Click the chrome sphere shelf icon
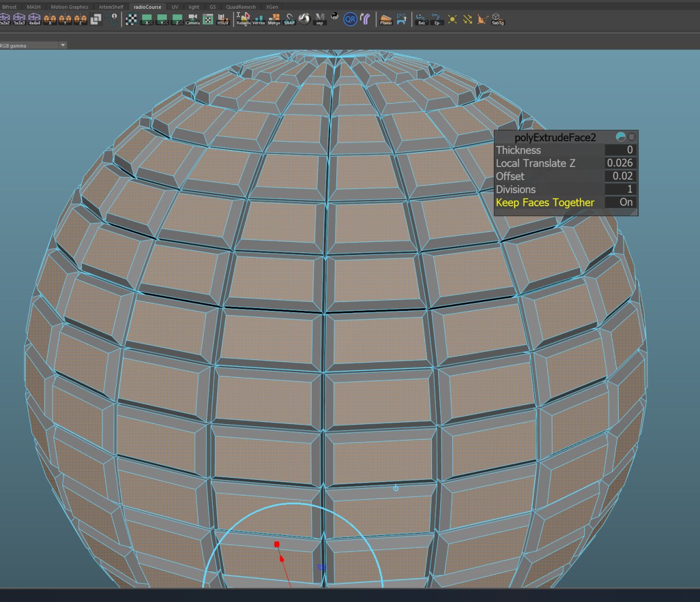The width and height of the screenshot is (700, 602). click(x=305, y=19)
